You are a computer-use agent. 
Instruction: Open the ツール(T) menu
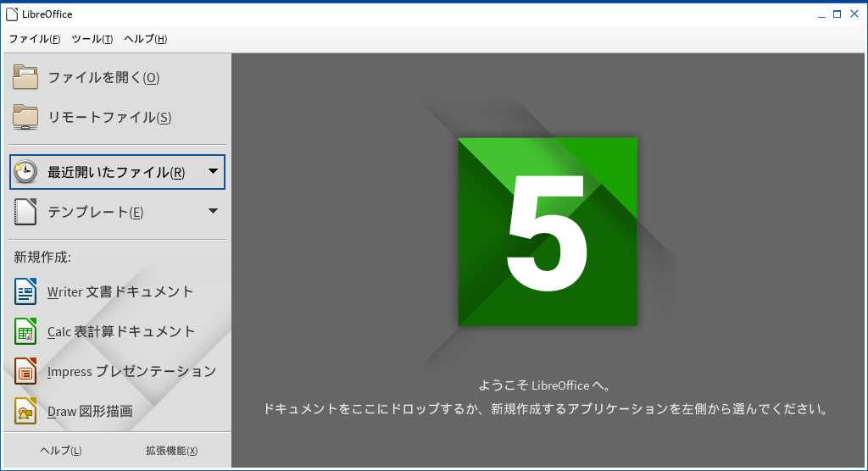tap(92, 39)
